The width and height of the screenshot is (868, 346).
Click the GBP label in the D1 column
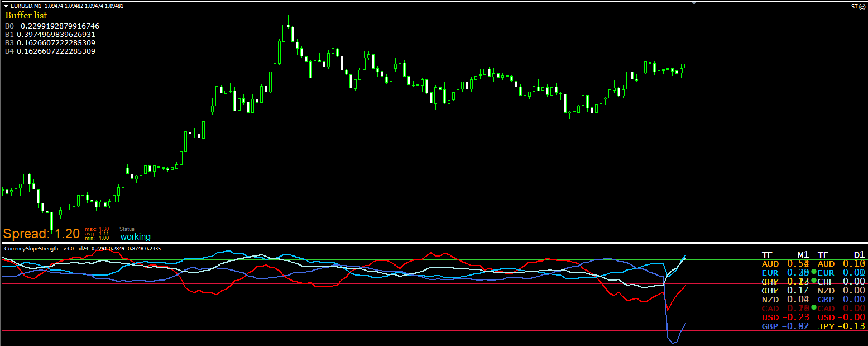coord(826,300)
